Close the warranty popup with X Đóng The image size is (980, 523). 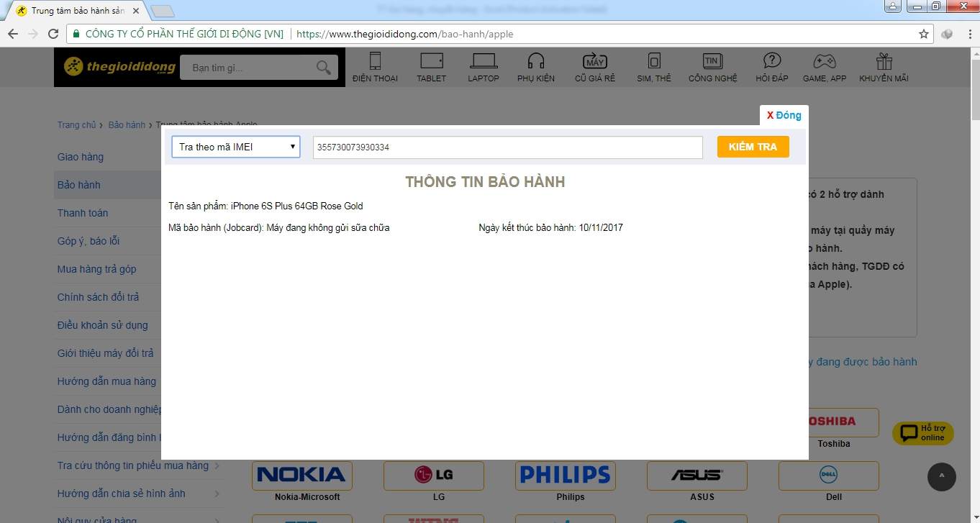(784, 115)
